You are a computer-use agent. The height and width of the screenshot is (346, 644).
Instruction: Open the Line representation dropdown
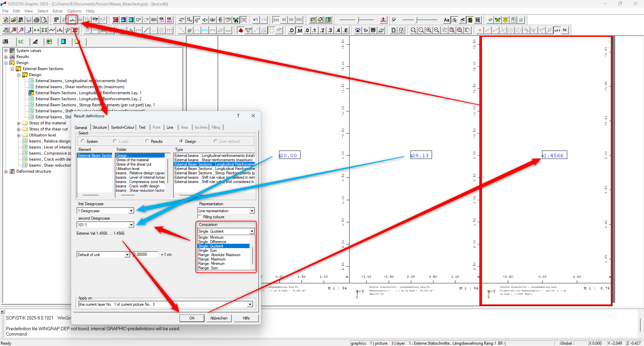tap(252, 211)
